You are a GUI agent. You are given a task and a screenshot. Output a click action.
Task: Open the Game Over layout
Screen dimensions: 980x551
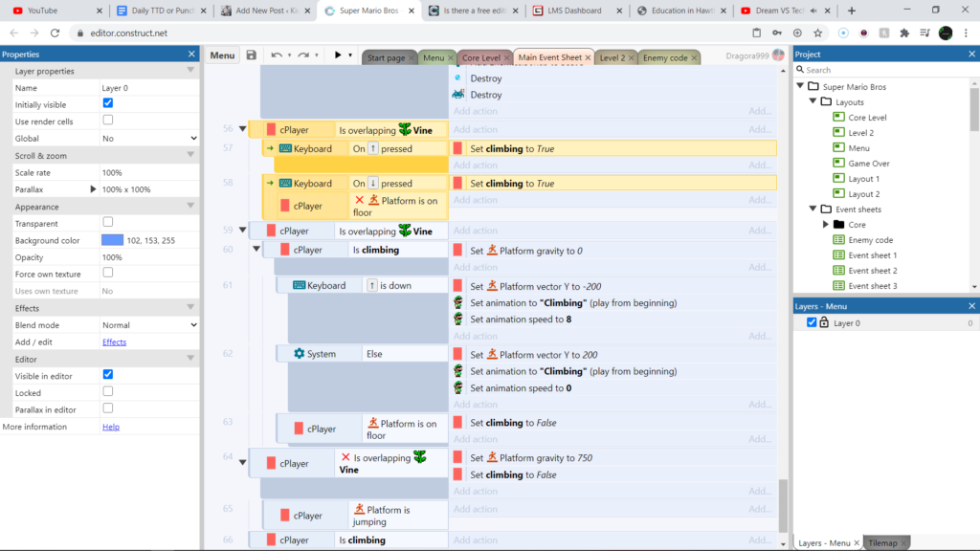[869, 163]
